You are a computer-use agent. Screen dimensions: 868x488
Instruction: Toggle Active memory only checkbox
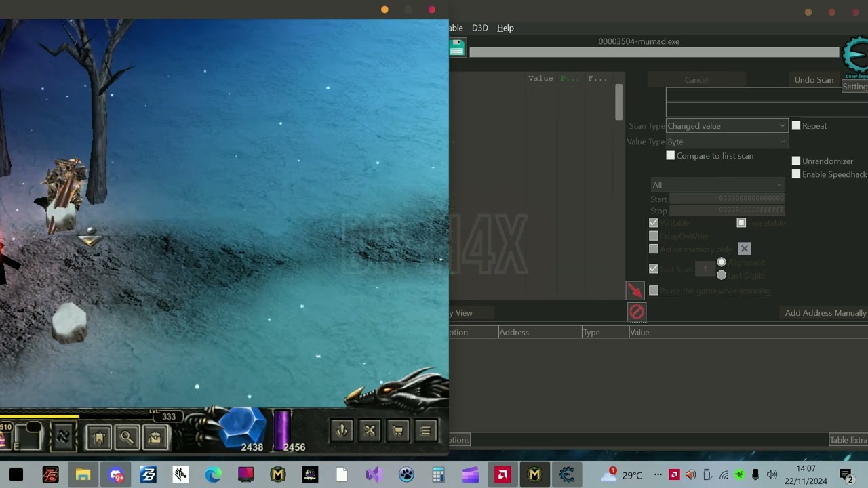tap(654, 249)
